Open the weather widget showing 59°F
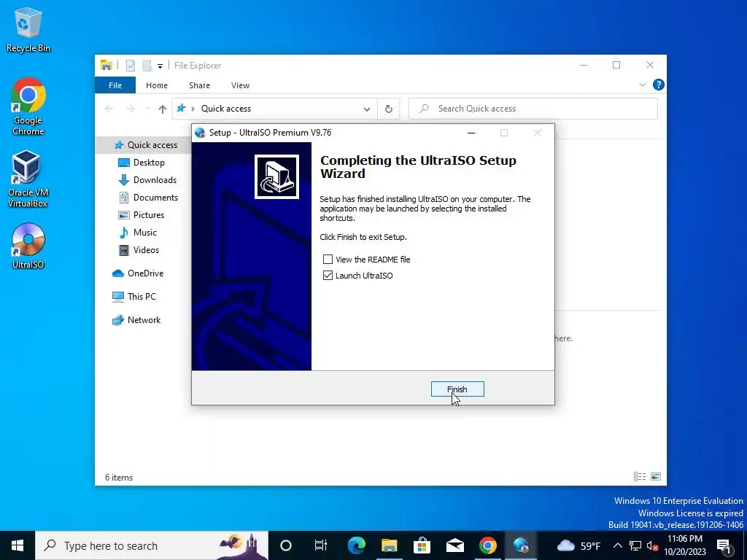 pyautogui.click(x=578, y=545)
